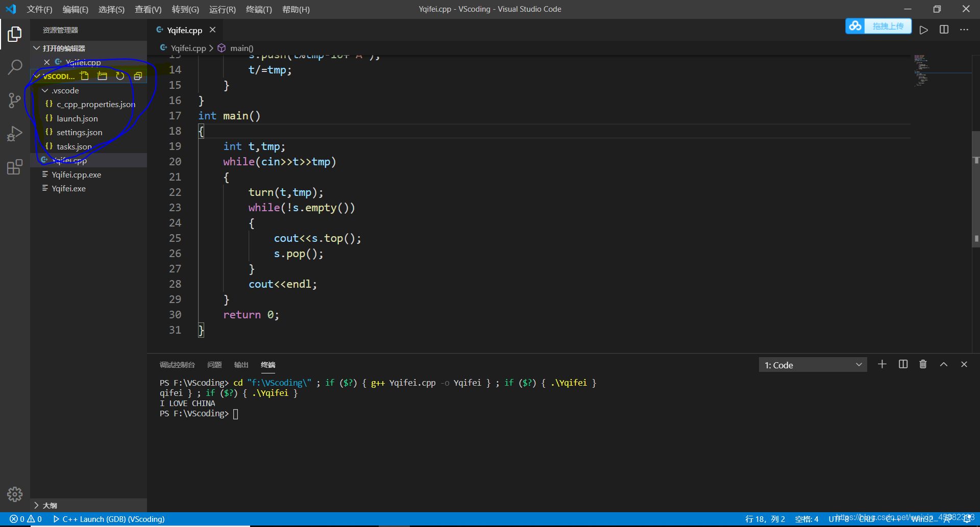
Task: Open c_cpp_properties.json file
Action: coord(89,104)
